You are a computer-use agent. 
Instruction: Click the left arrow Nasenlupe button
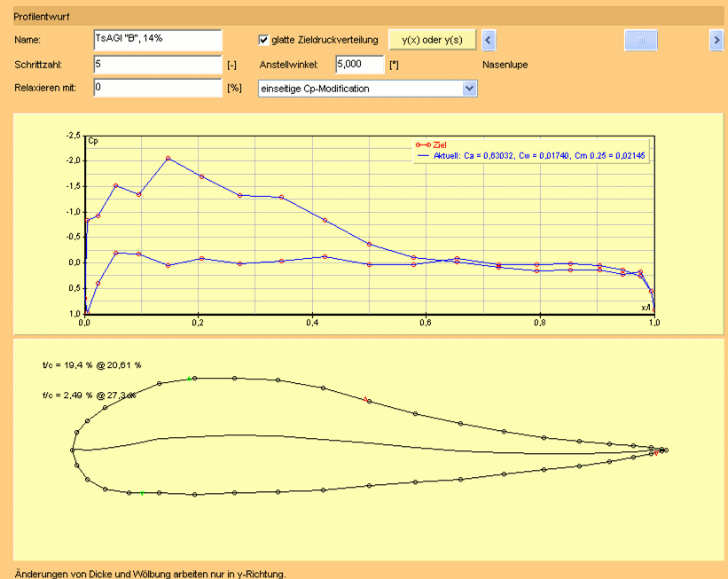tap(489, 41)
